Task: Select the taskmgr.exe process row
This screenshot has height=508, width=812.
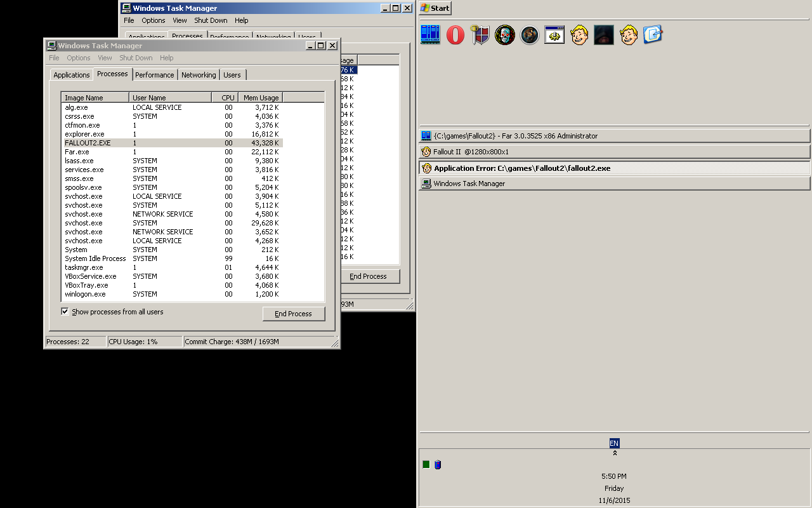Action: 172,267
